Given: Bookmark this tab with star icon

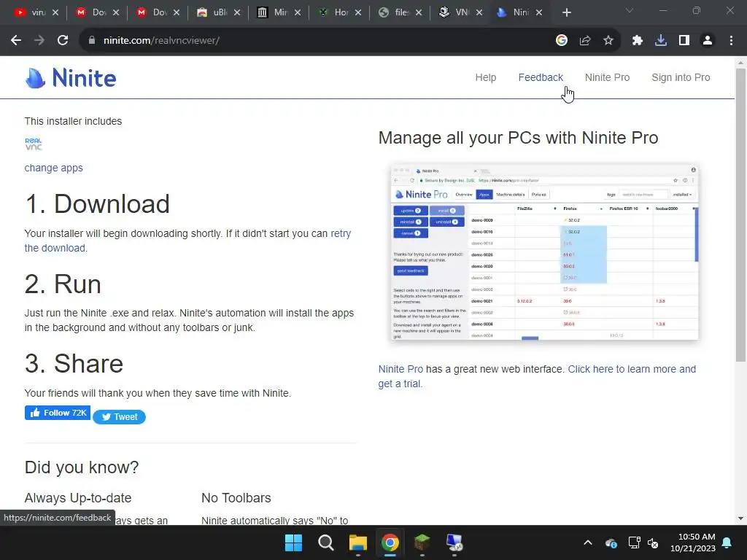Looking at the screenshot, I should click(608, 41).
